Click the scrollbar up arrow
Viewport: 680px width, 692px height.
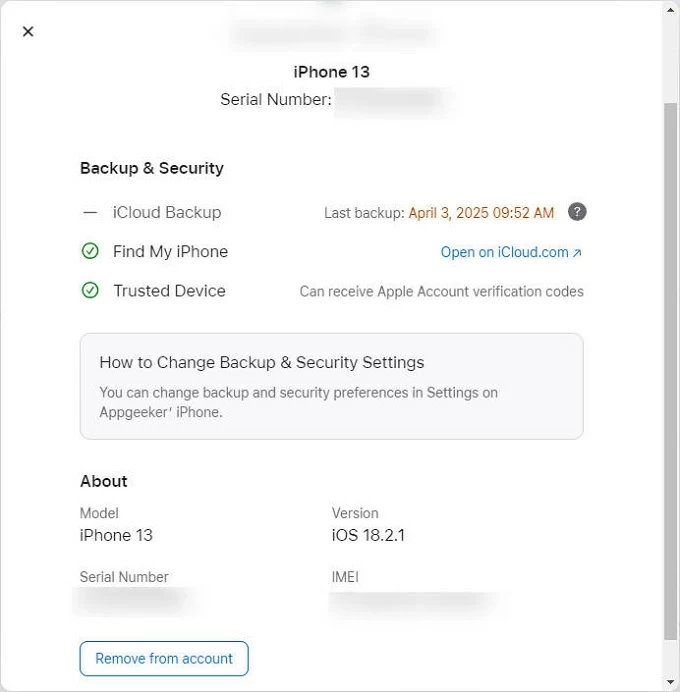point(671,8)
